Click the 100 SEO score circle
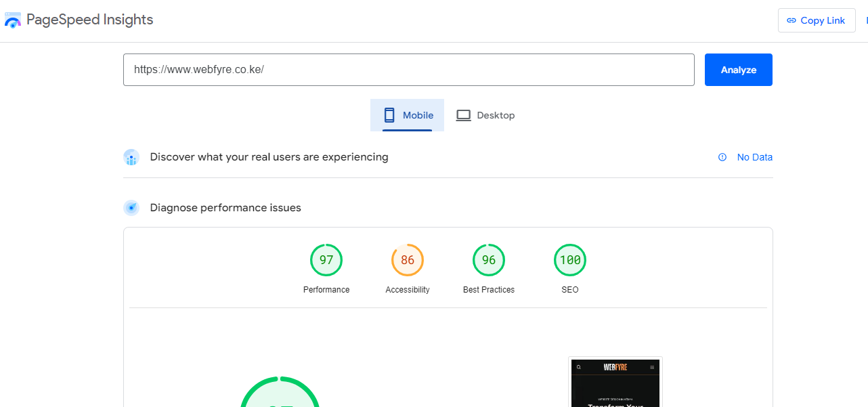Image resolution: width=868 pixels, height=407 pixels. [x=570, y=259]
